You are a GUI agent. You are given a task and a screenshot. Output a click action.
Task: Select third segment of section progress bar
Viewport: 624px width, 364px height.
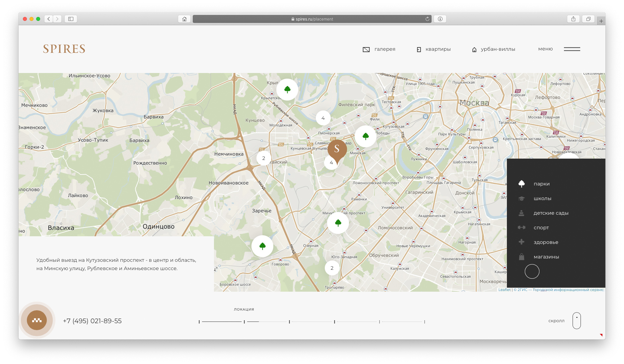point(312,322)
